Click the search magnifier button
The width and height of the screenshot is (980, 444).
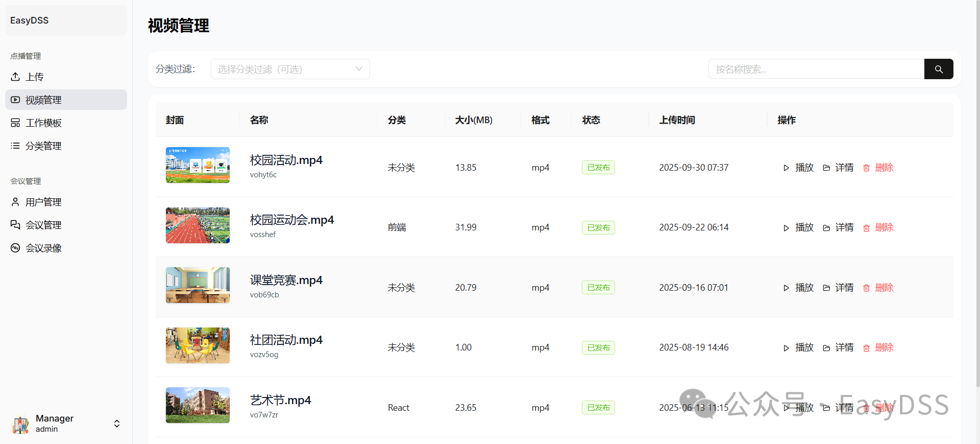click(938, 69)
